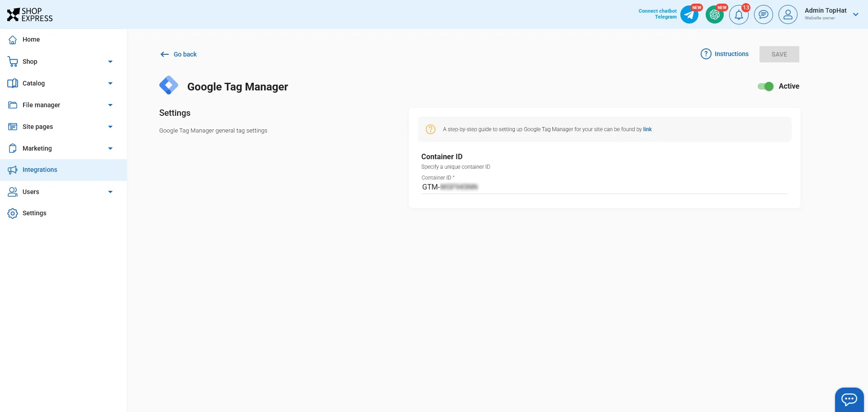This screenshot has width=868, height=412.
Task: Click 'Specify a unique container ID' text
Action: tap(455, 167)
